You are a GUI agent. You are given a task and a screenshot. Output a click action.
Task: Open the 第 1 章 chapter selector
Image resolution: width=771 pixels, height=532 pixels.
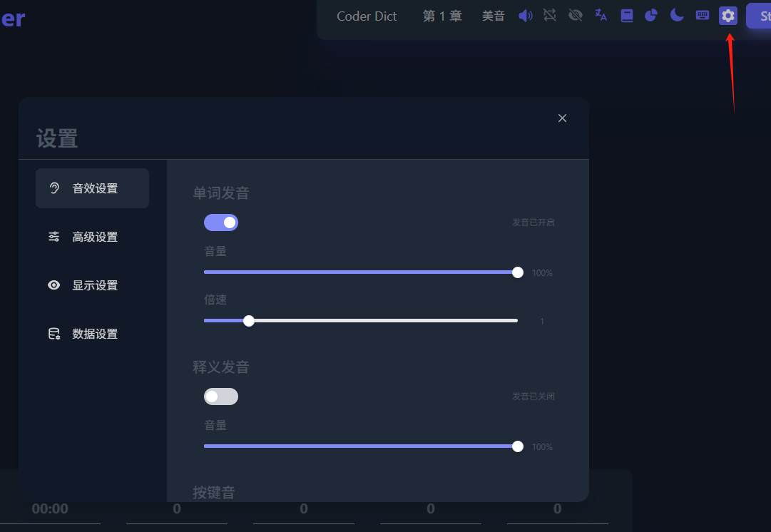point(442,16)
